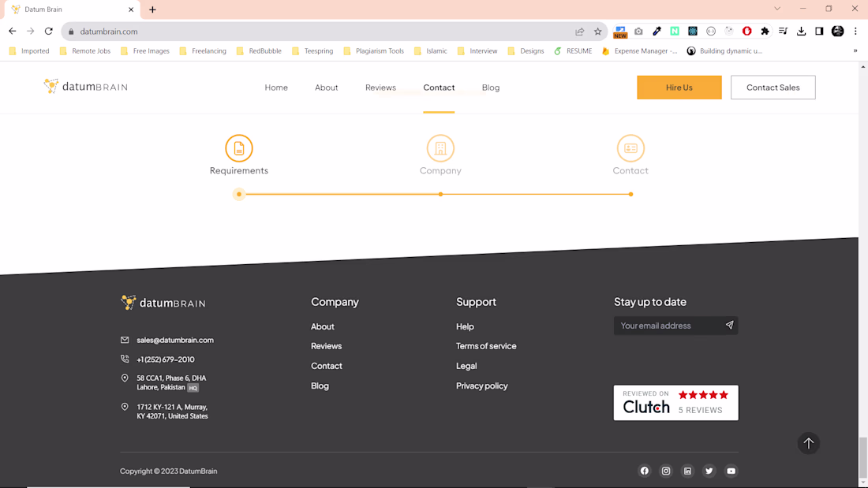Open the Expense Manager bookmark
Viewport: 868px width, 488px height.
pyautogui.click(x=639, y=51)
